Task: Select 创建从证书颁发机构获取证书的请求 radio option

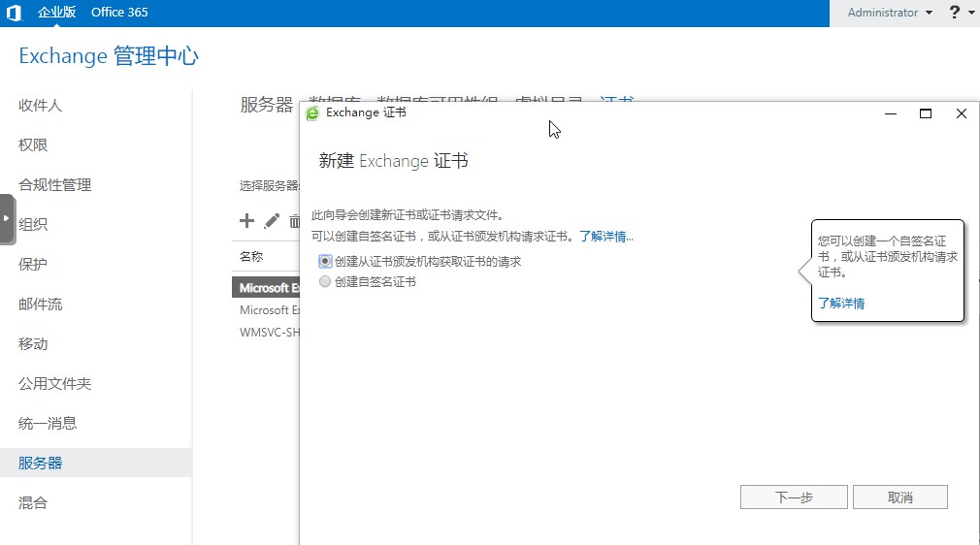Action: (x=325, y=261)
